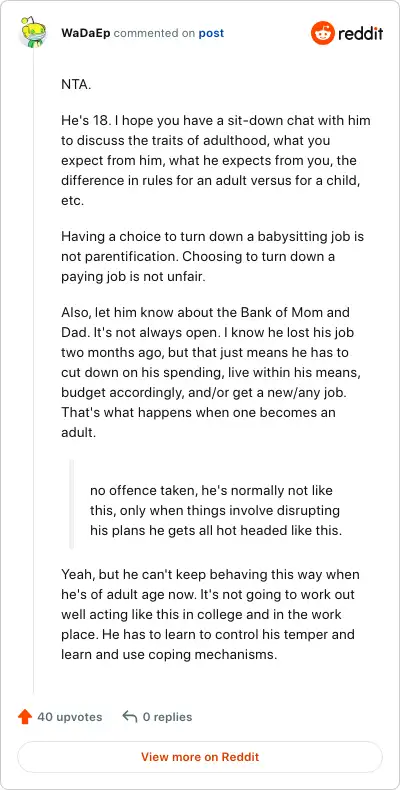The width and height of the screenshot is (400, 790).
Task: Click the reply arrow icon
Action: [x=130, y=716]
